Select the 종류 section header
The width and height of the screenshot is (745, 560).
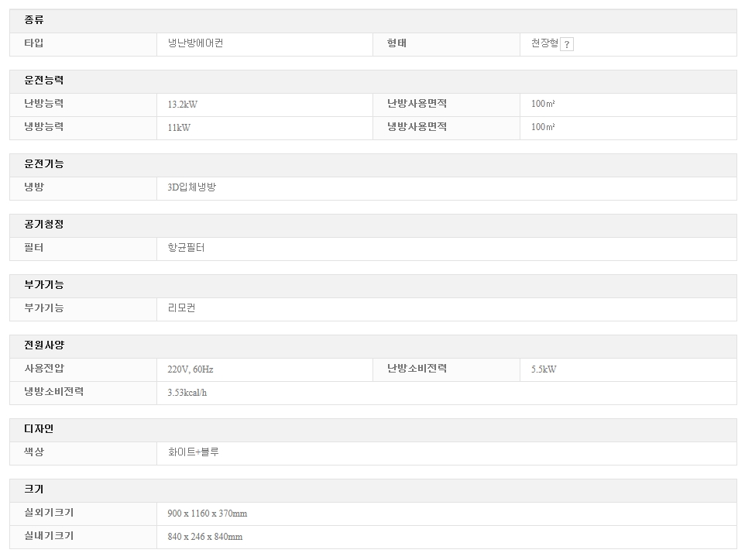point(34,20)
